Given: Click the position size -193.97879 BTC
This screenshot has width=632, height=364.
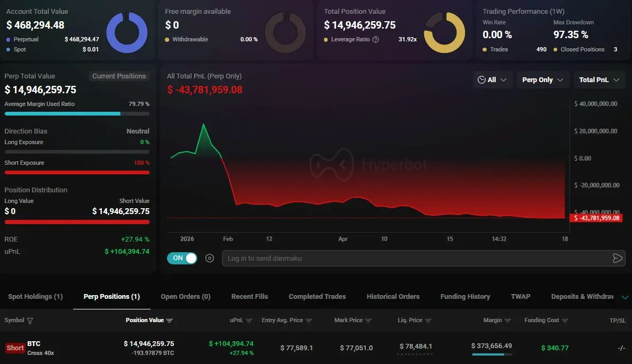Looking at the screenshot, I should (x=153, y=353).
